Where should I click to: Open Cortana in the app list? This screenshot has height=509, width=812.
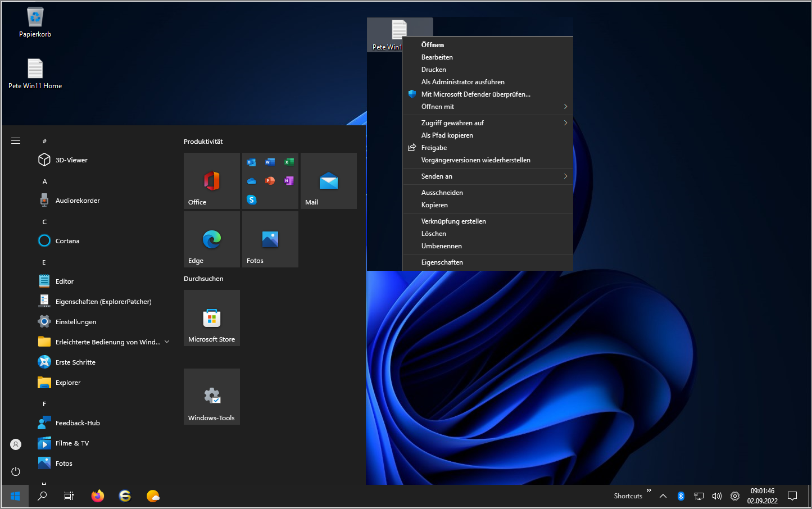pos(104,241)
